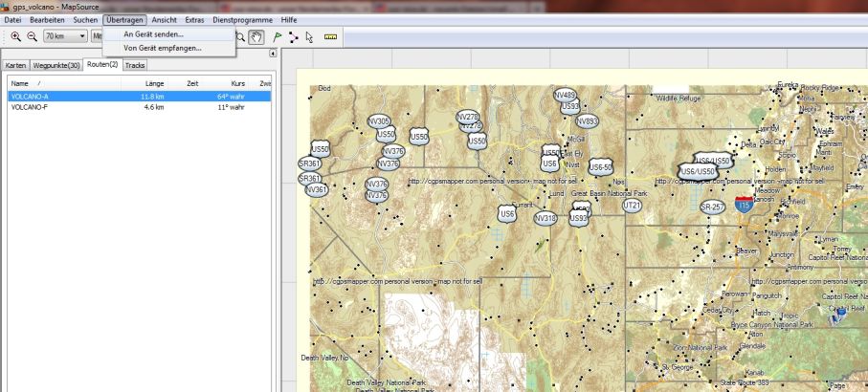Viewport: 868px width, 392px height.
Task: Select the VOLCANO-A route row
Action: 140,97
